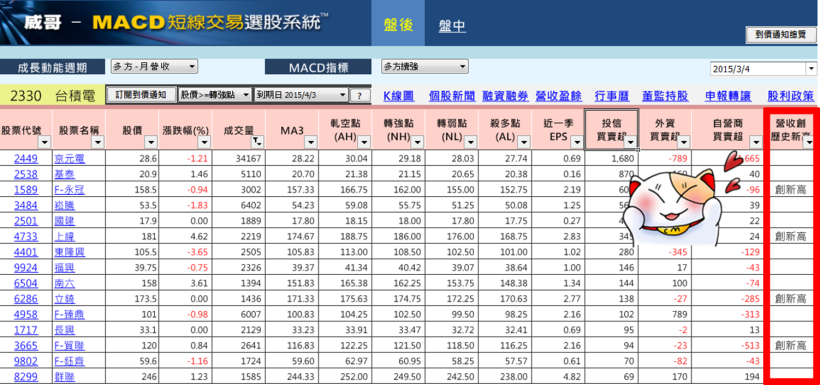The width and height of the screenshot is (820, 385).
Task: Click the 2330 台積電 stock label
Action: pos(52,96)
